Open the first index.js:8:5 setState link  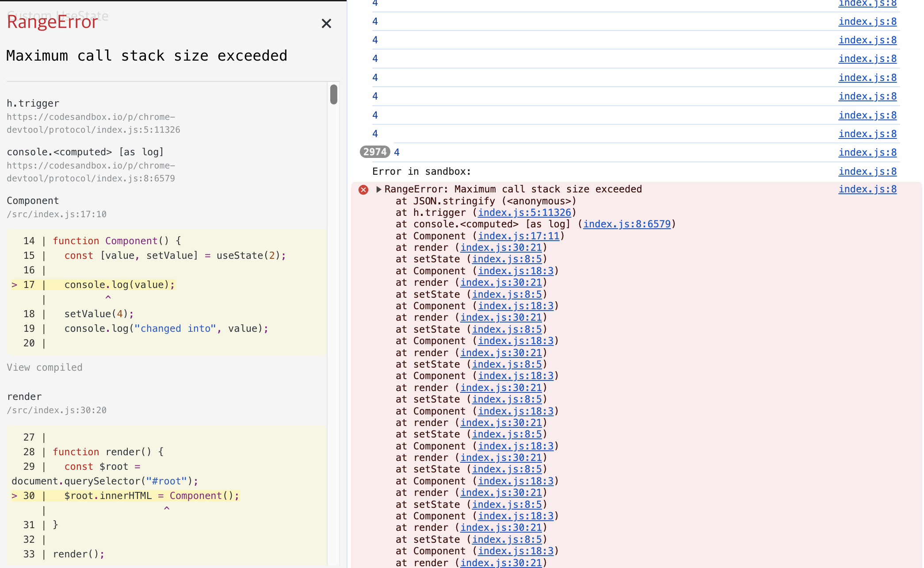(x=507, y=259)
